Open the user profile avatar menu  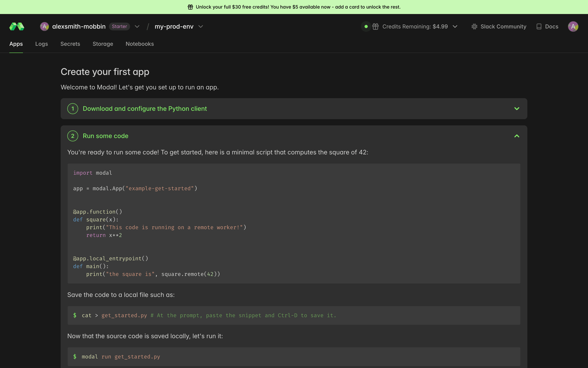click(x=573, y=27)
